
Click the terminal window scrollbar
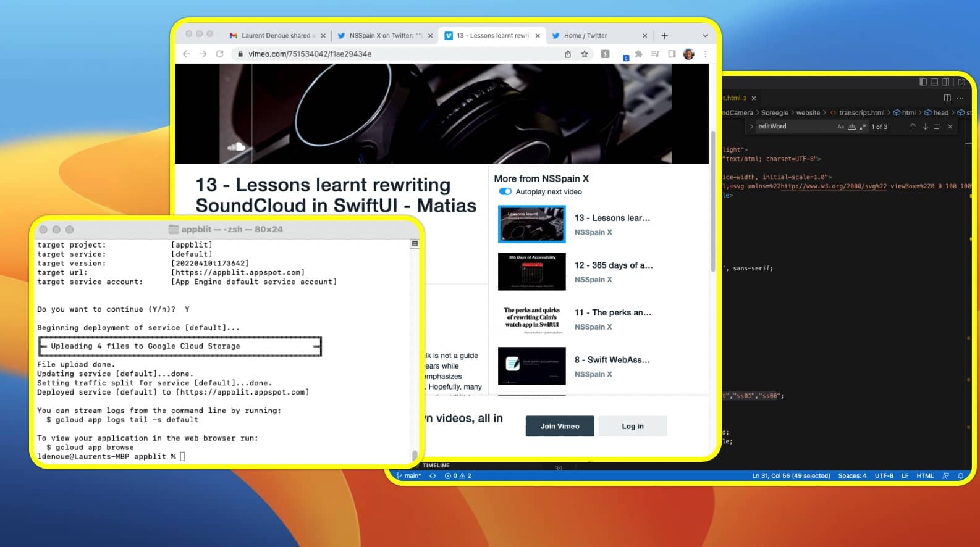point(415,456)
